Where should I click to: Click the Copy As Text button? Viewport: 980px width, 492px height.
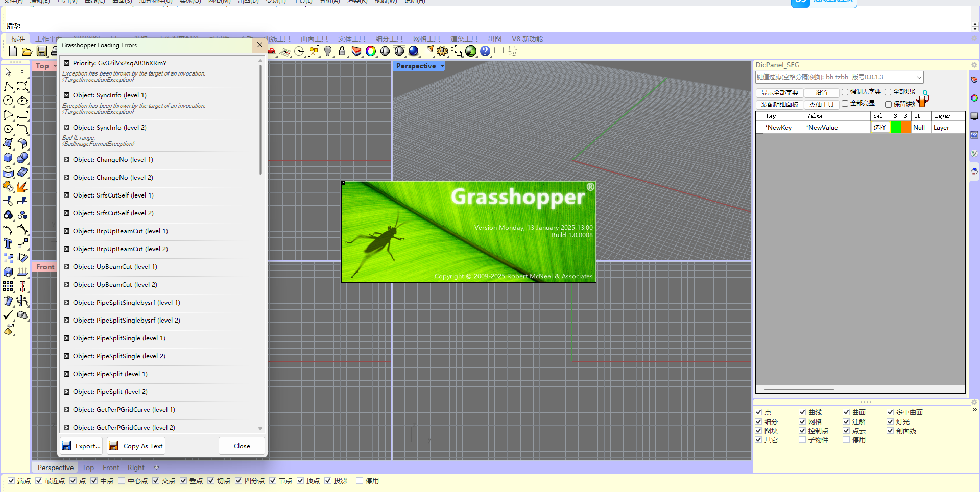tap(136, 446)
